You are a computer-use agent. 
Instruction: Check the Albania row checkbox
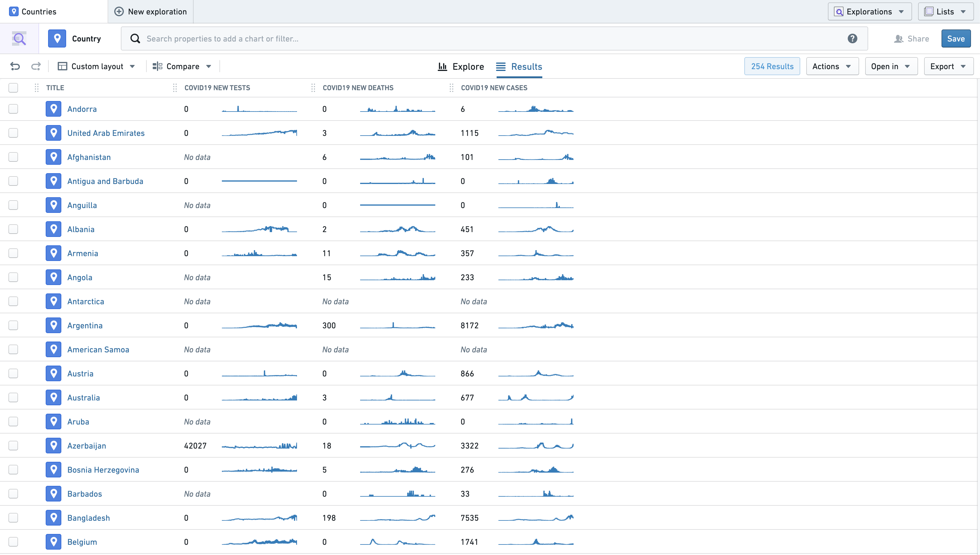coord(13,229)
